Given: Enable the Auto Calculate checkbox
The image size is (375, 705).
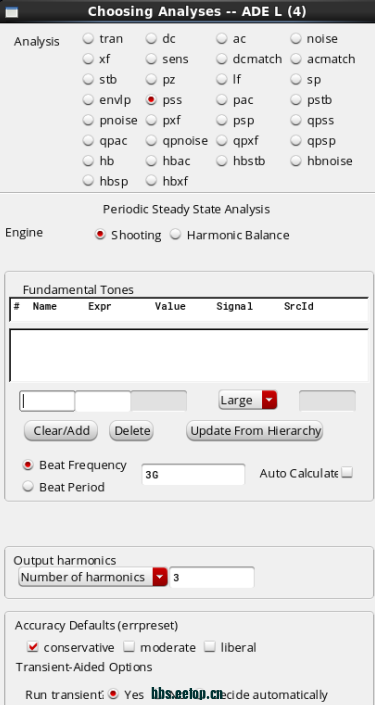Looking at the screenshot, I should pyautogui.click(x=347, y=473).
